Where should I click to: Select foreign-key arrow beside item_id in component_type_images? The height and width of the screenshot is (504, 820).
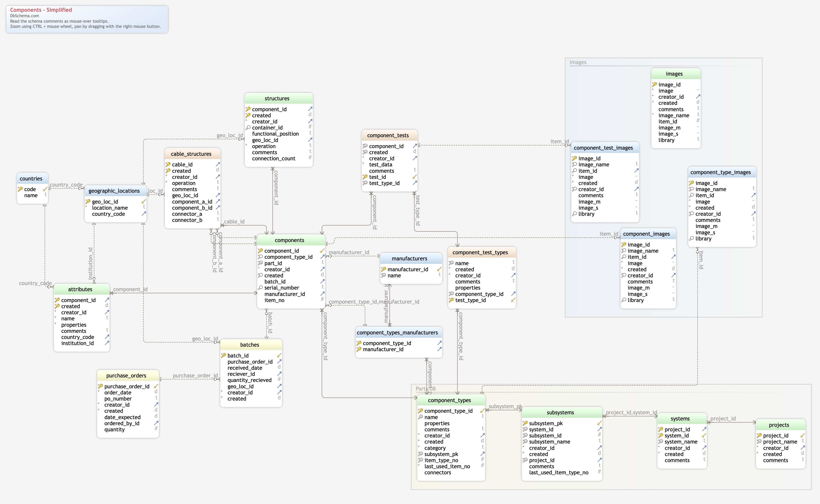click(x=753, y=195)
